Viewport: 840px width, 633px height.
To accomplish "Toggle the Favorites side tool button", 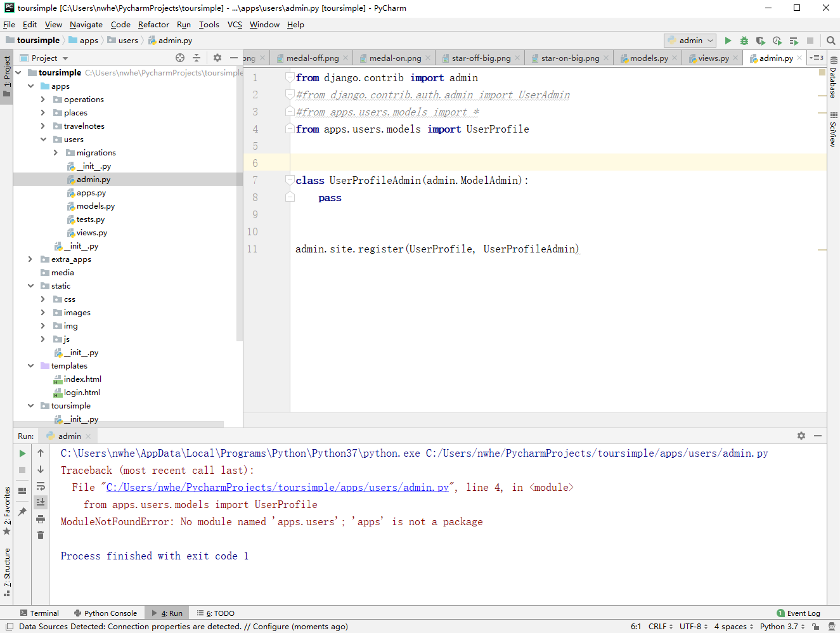I will (6, 511).
